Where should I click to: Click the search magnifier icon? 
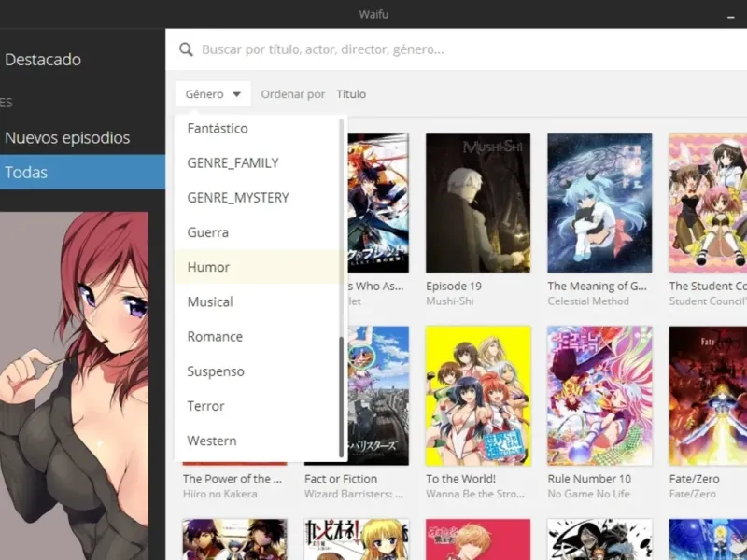186,49
